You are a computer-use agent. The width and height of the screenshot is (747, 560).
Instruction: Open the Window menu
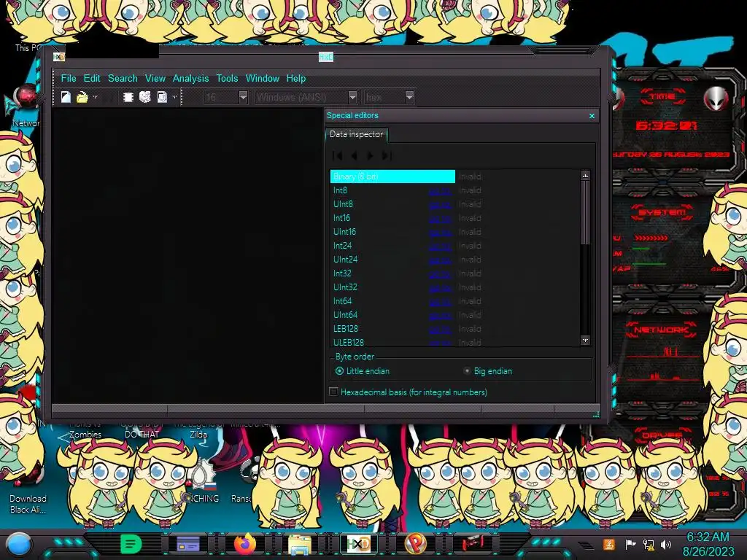[262, 78]
